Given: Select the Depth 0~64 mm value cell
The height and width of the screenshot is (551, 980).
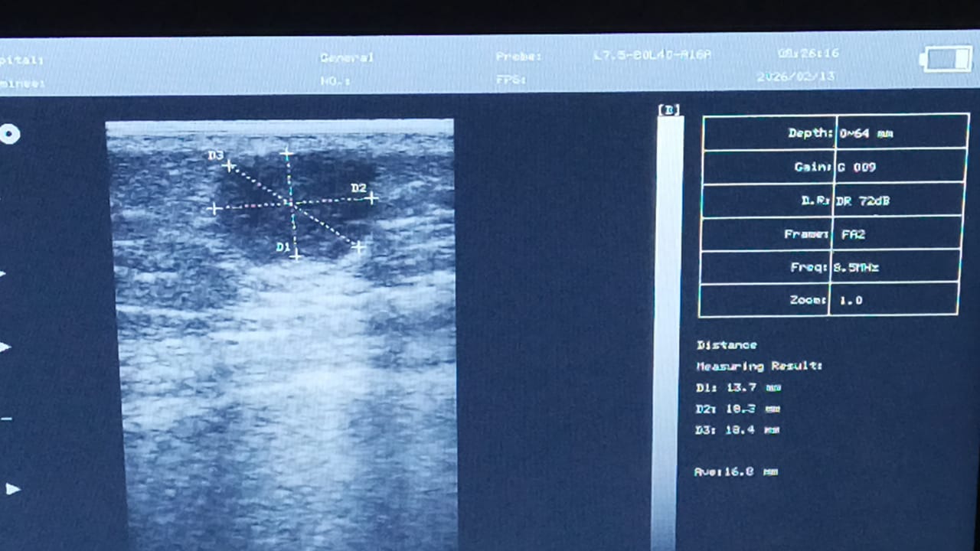Looking at the screenshot, I should coord(901,133).
